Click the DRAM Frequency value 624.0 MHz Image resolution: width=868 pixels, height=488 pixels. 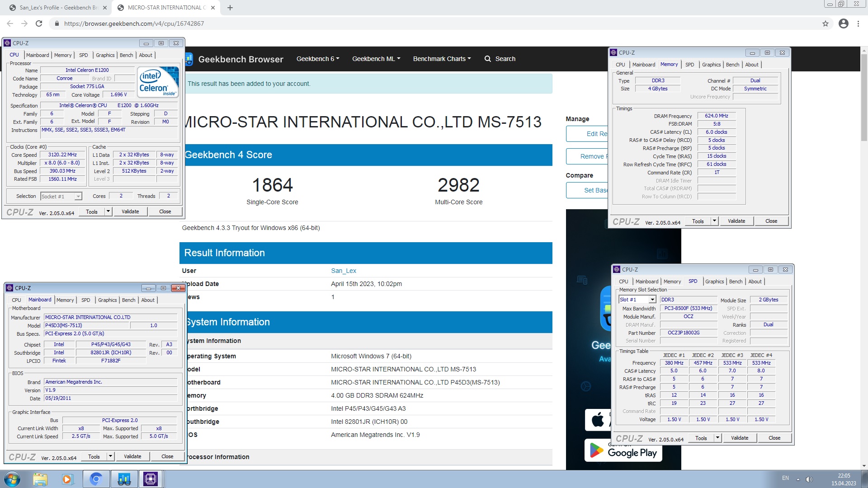717,116
